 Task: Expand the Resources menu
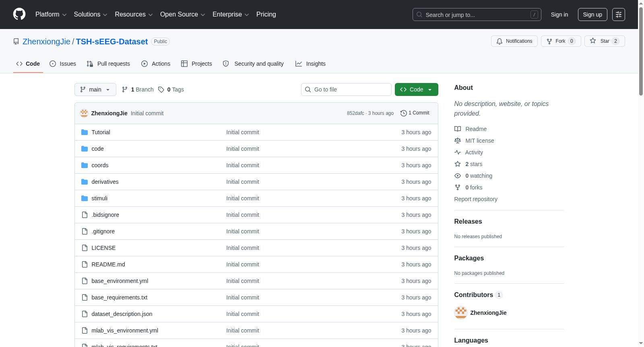[134, 15]
